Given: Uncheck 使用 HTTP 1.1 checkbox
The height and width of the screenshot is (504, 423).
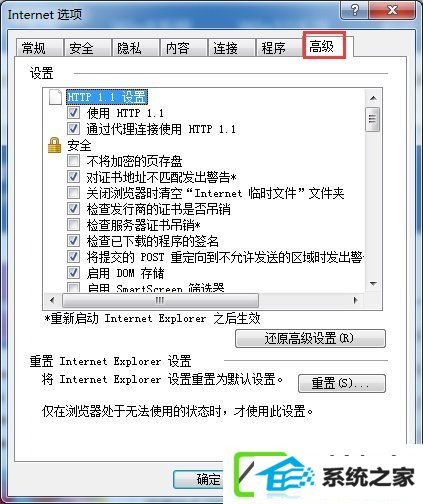Looking at the screenshot, I should tap(73, 113).
